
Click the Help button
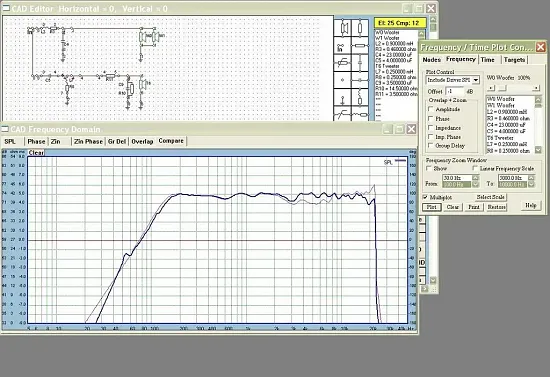[x=530, y=205]
